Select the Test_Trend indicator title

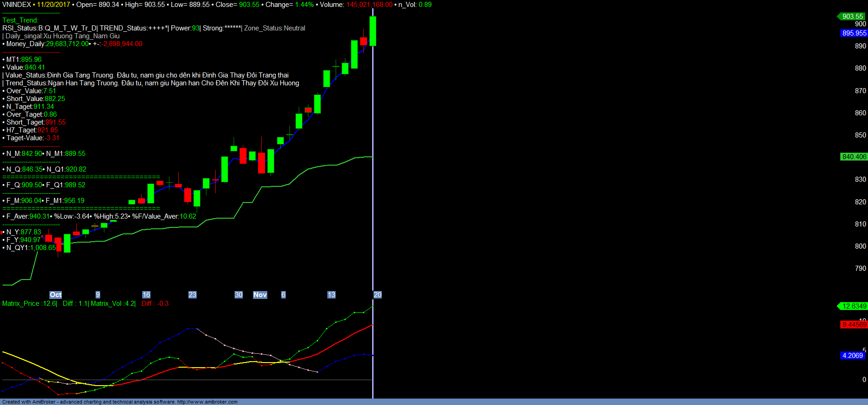[x=20, y=20]
